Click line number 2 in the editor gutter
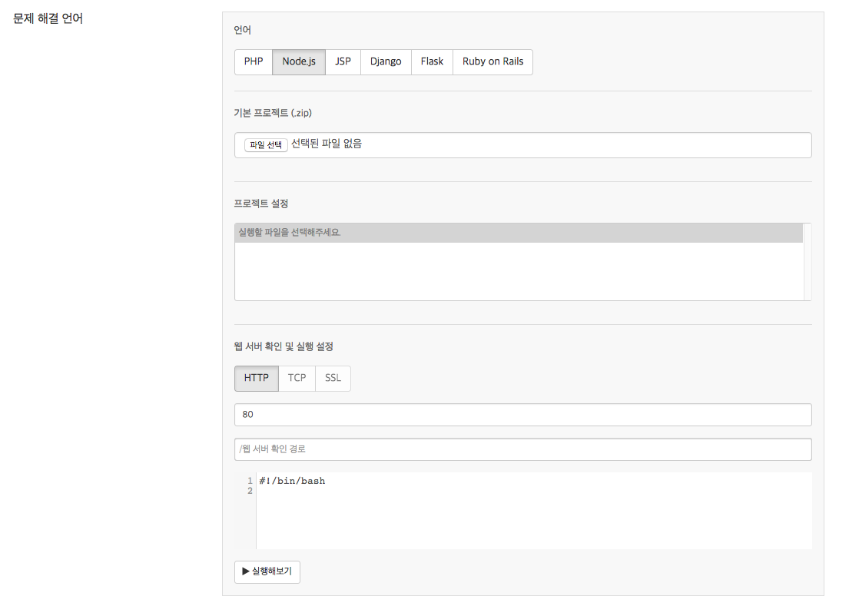 point(250,491)
